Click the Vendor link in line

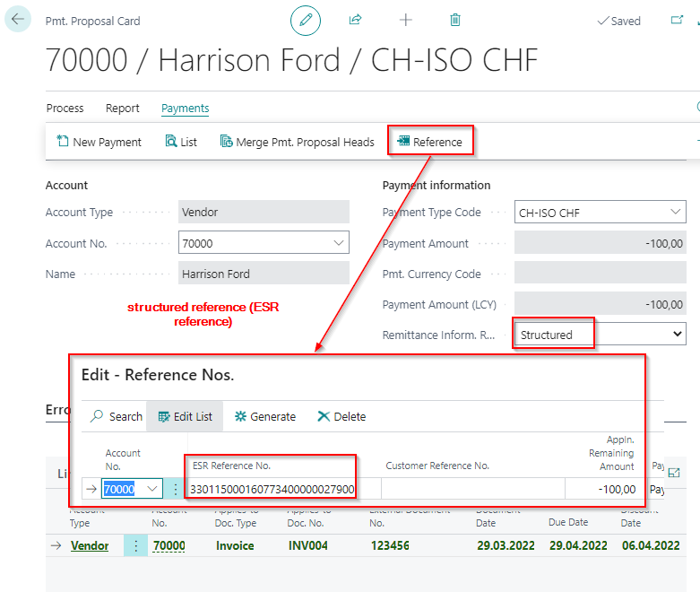pyautogui.click(x=90, y=545)
